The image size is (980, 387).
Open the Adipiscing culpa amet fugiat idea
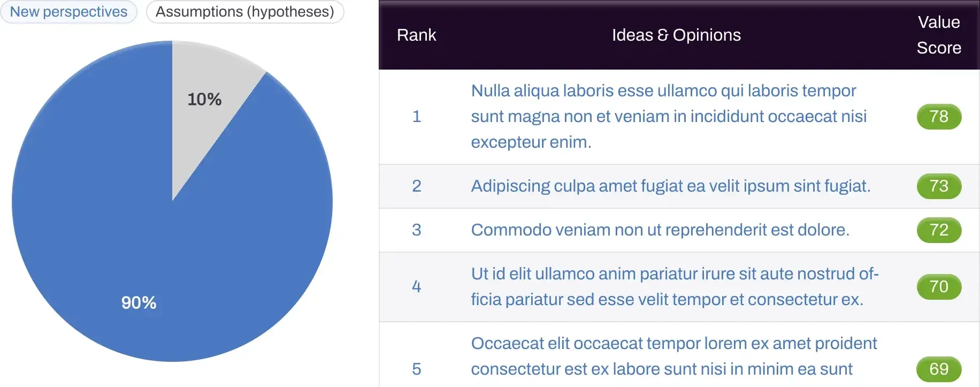[x=670, y=186]
